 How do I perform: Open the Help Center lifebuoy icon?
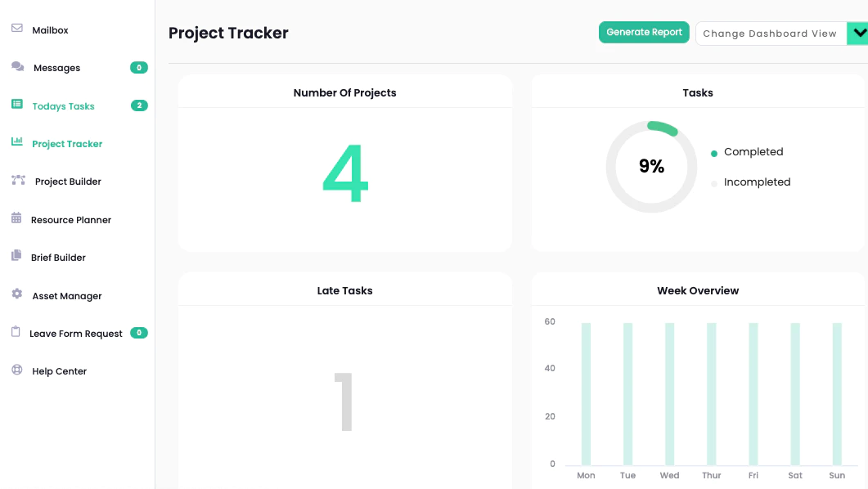point(17,370)
